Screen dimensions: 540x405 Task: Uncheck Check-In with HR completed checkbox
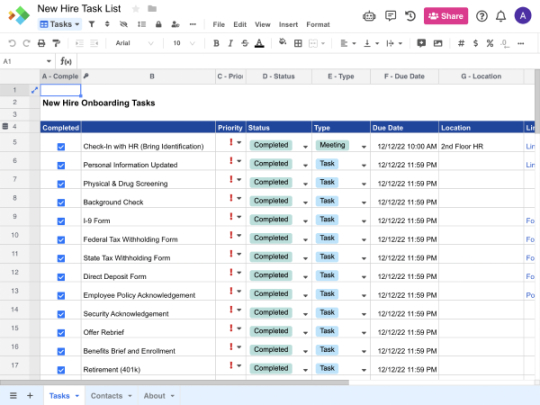click(x=61, y=147)
